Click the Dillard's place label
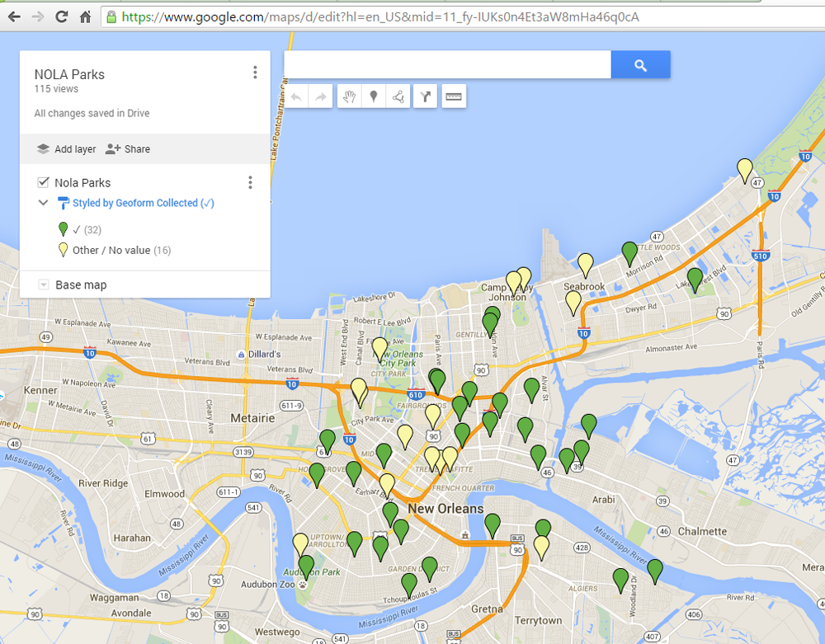Image resolution: width=825 pixels, height=644 pixels. coord(259,355)
